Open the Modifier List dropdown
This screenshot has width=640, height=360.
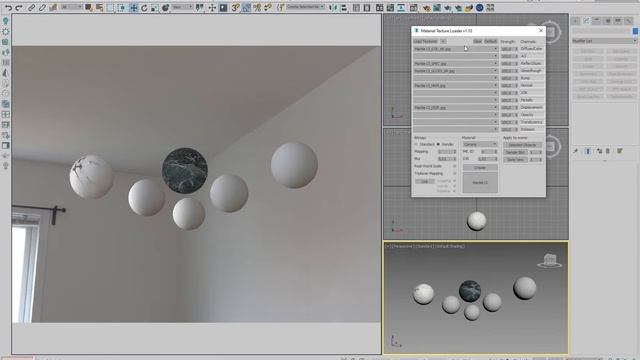604,41
